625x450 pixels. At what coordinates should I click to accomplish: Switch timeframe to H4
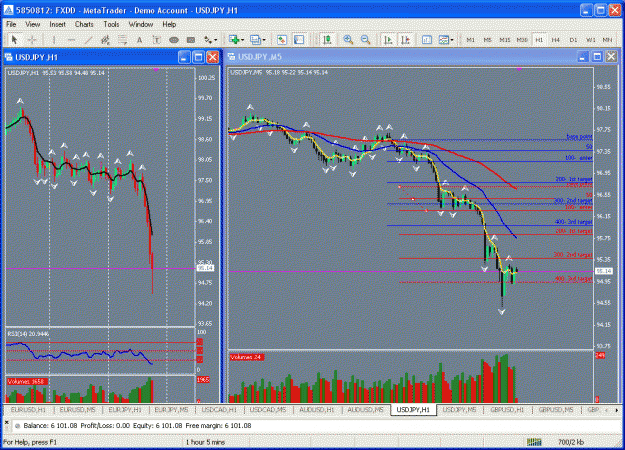coord(556,40)
